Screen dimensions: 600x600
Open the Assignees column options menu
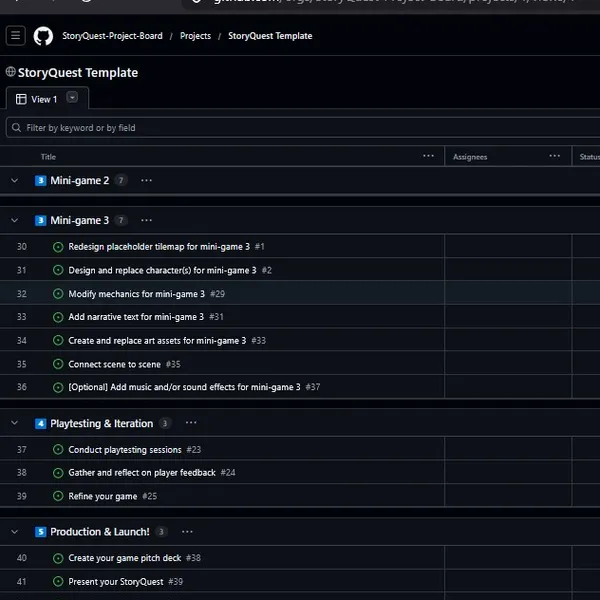(554, 156)
